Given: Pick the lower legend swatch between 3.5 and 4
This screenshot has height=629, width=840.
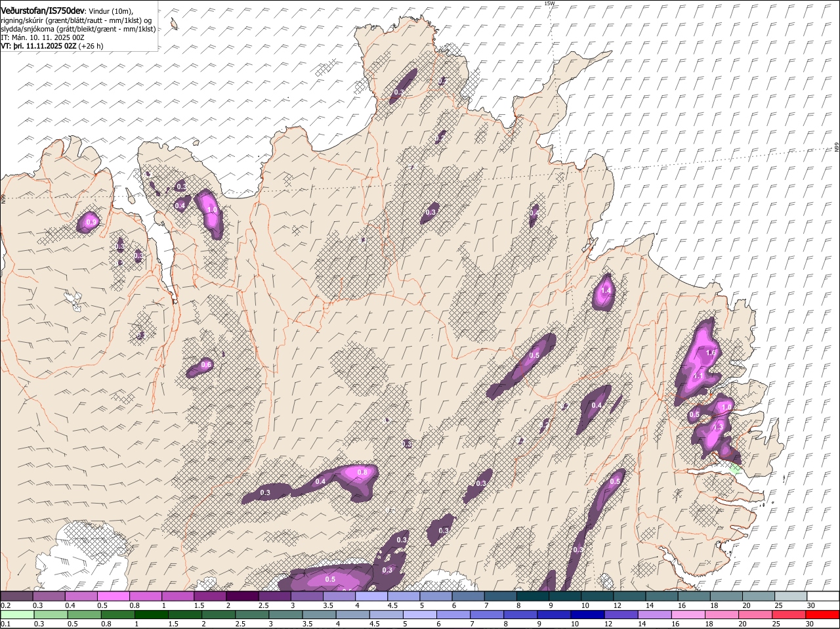Looking at the screenshot, I should click(319, 615).
